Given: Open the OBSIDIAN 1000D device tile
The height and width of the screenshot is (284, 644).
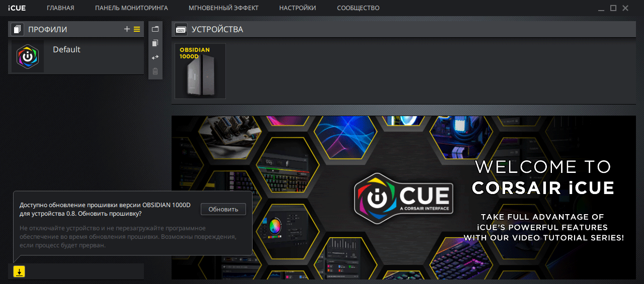Looking at the screenshot, I should click(x=200, y=71).
